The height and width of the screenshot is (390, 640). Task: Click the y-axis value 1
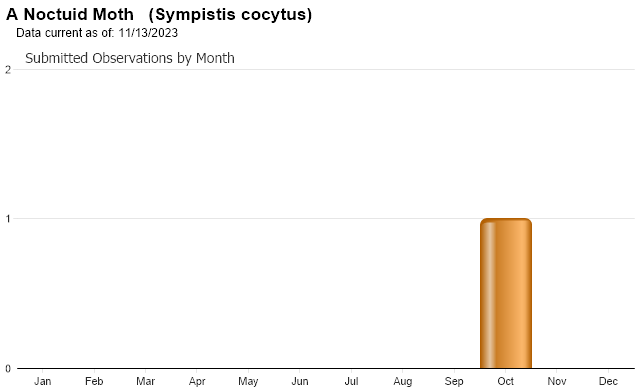tap(8, 219)
